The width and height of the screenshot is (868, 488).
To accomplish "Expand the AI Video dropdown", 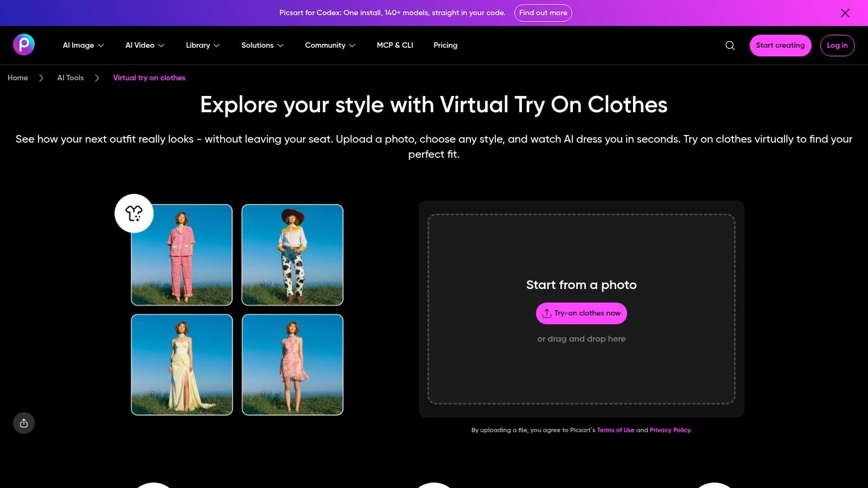I will [x=145, y=45].
